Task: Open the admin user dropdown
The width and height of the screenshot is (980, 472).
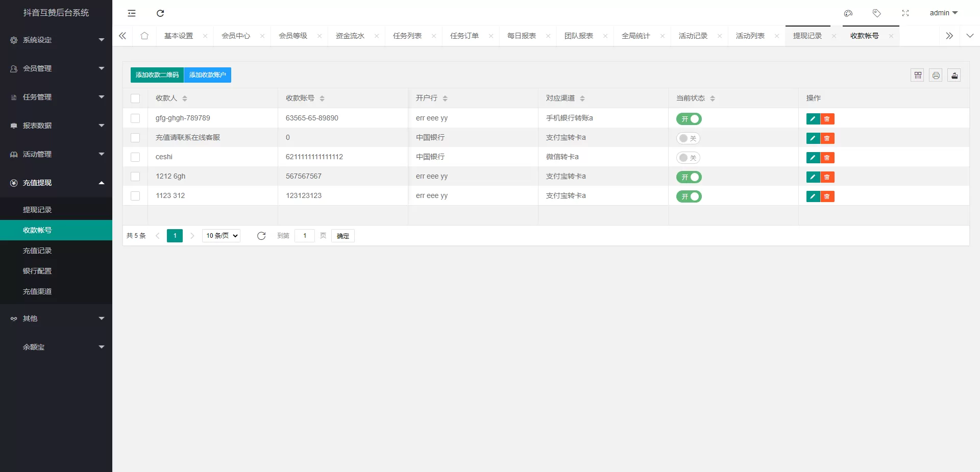Action: [943, 13]
